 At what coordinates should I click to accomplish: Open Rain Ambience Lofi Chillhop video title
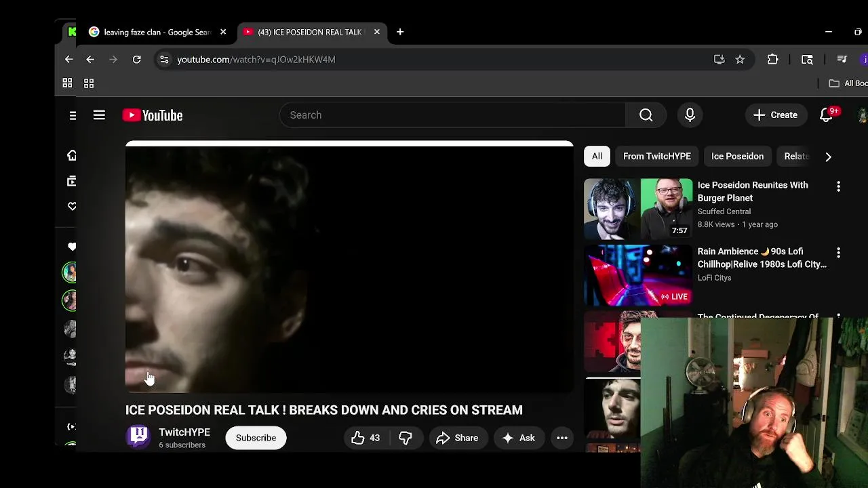click(x=762, y=258)
